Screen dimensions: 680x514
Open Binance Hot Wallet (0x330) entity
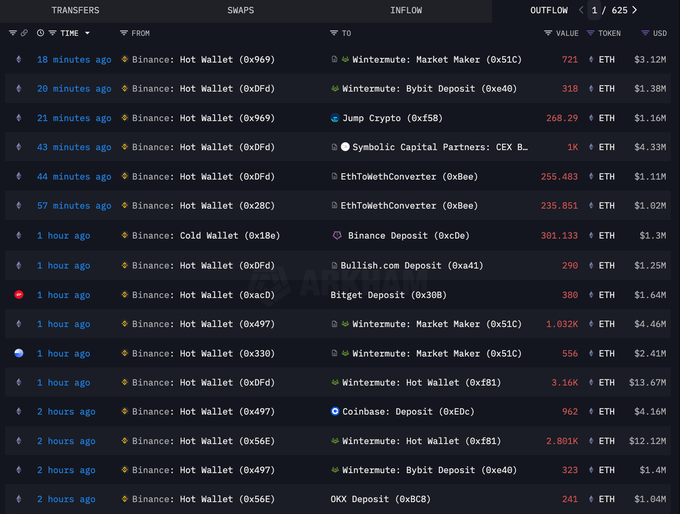coord(203,354)
